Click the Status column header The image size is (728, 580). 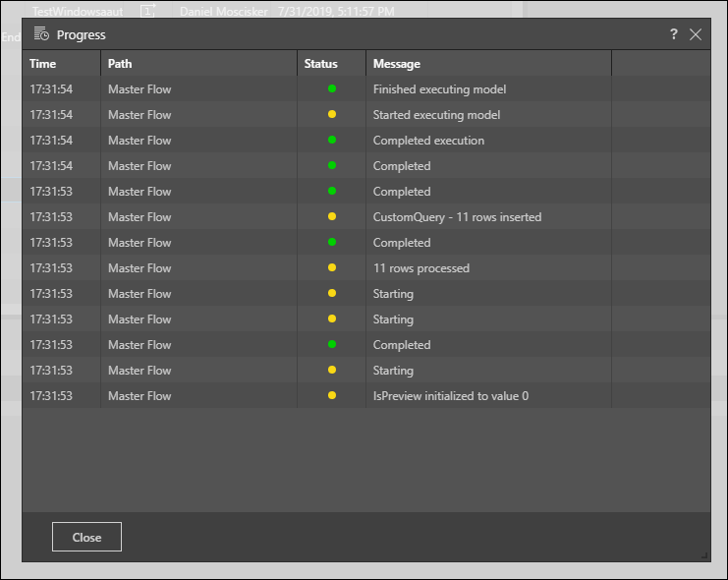click(x=331, y=64)
